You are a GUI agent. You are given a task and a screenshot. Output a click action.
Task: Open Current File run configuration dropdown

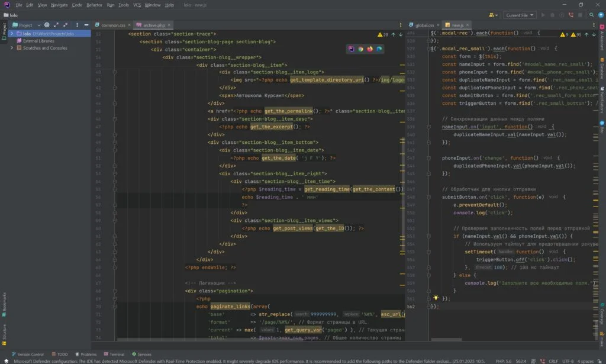[x=520, y=15]
